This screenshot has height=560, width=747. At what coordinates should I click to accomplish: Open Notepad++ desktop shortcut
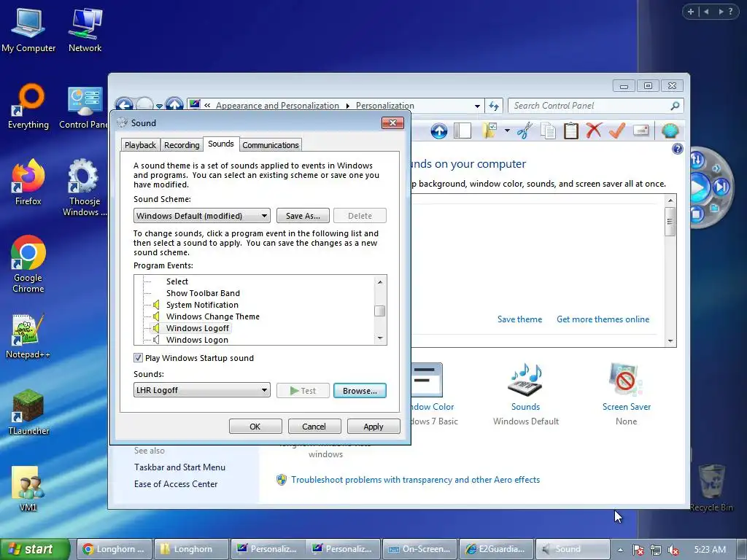(28, 337)
